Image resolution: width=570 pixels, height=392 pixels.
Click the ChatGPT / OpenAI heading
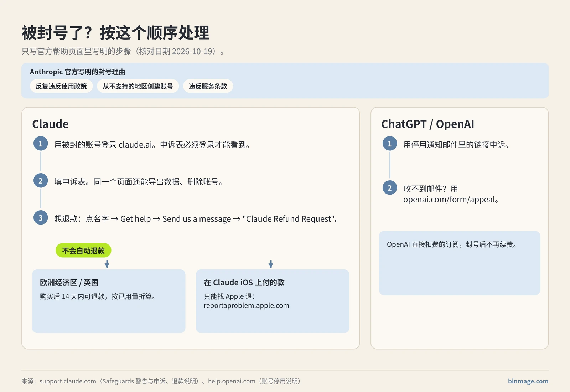tap(427, 124)
